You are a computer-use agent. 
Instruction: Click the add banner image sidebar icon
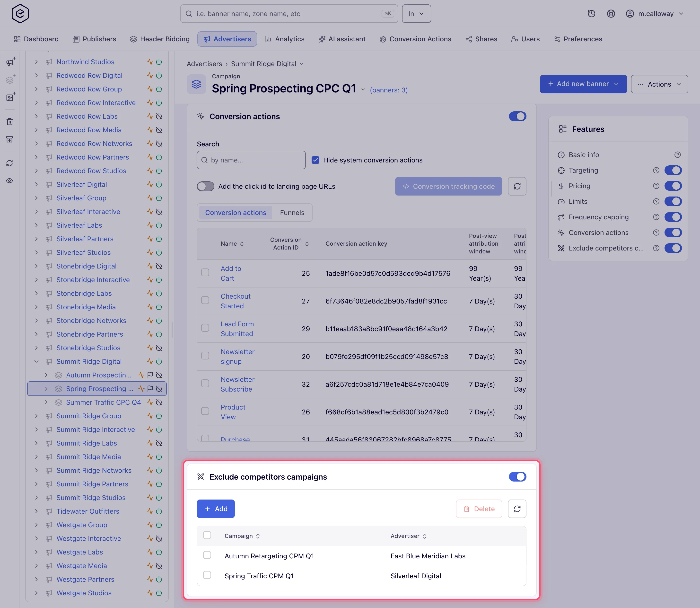click(x=10, y=97)
